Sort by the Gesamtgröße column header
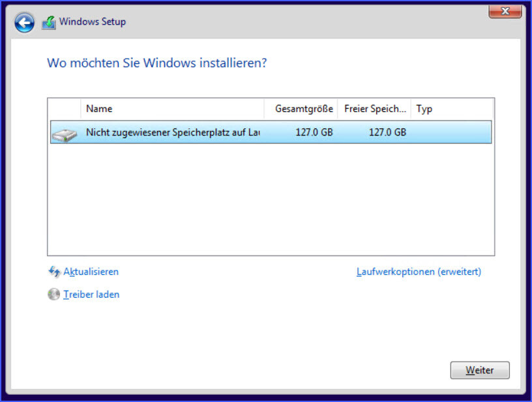This screenshot has width=532, height=402. pyautogui.click(x=301, y=109)
